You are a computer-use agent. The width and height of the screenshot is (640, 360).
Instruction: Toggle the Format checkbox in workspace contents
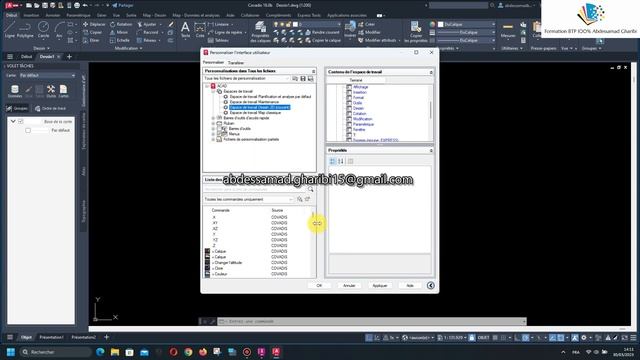349,98
